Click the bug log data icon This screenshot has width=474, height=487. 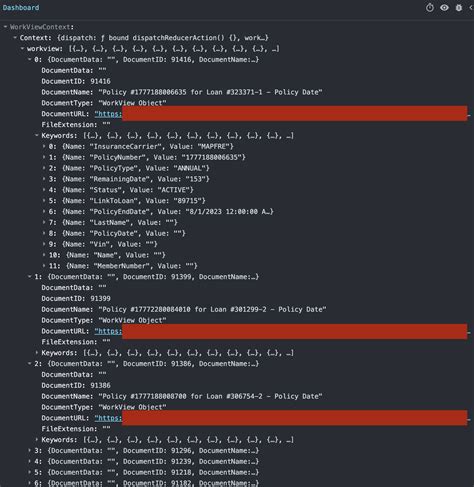459,8
